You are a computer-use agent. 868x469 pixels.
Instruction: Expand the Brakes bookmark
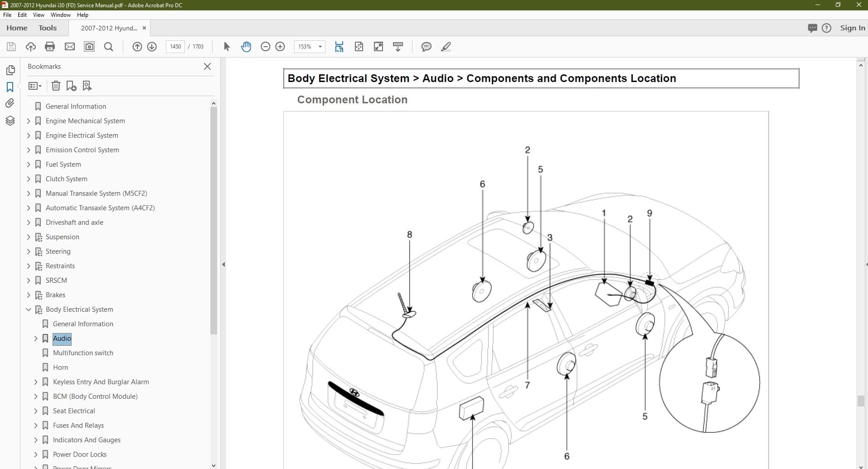click(29, 295)
